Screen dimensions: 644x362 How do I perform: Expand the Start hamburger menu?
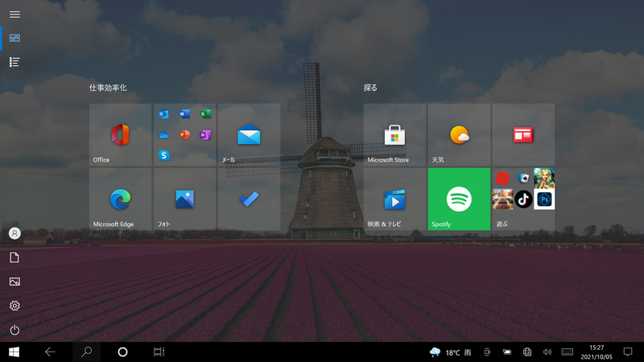(x=14, y=14)
